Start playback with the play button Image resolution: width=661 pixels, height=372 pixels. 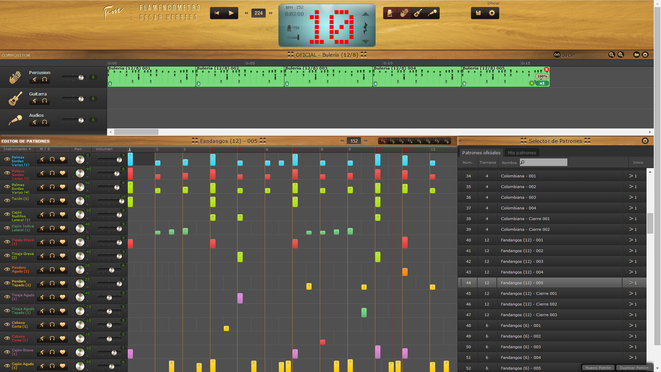click(x=231, y=13)
